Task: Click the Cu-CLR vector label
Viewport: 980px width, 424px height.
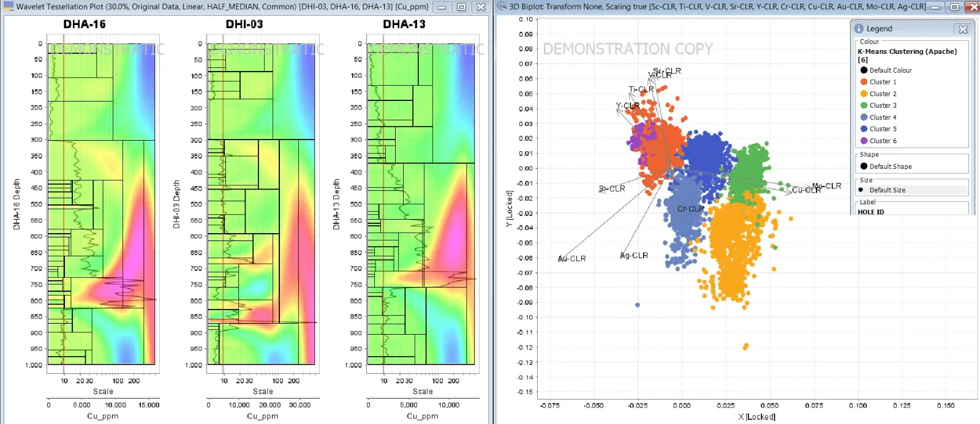Action: pos(807,190)
